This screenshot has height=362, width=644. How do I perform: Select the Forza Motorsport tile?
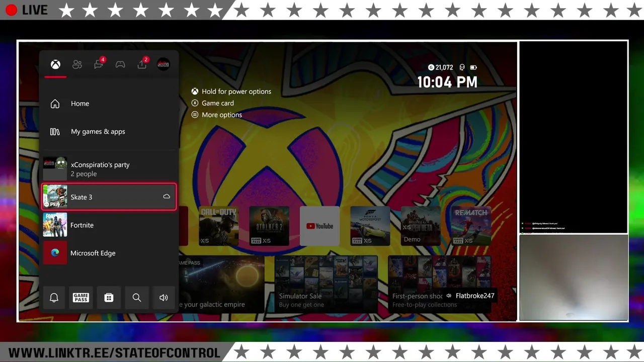tap(370, 226)
